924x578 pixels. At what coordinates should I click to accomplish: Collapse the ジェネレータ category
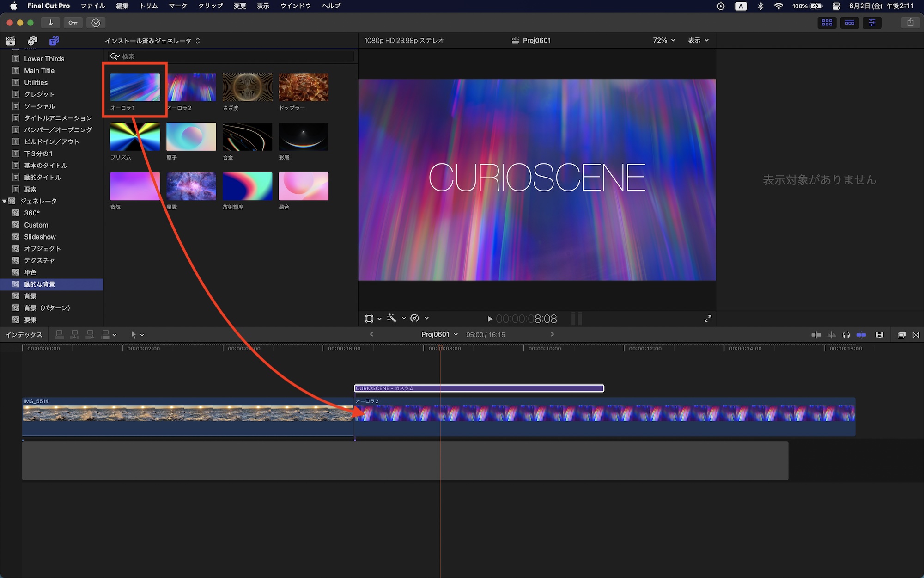[5, 201]
